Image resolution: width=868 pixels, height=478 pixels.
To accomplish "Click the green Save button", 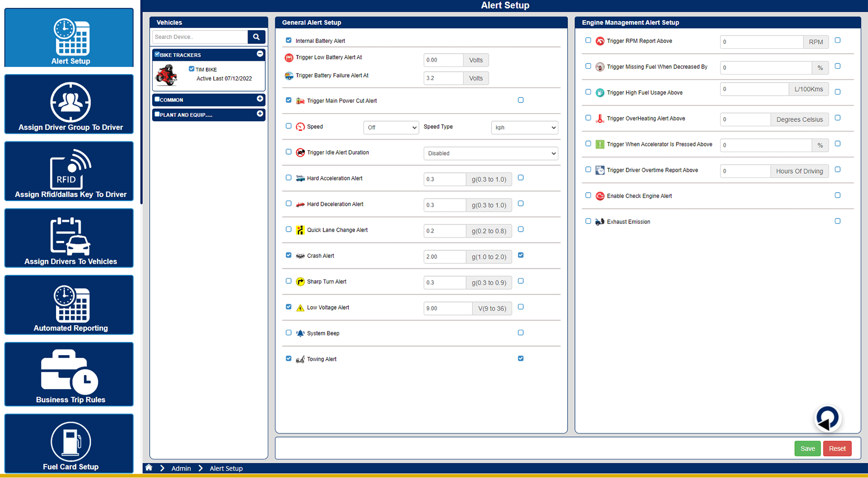I will pyautogui.click(x=807, y=449).
